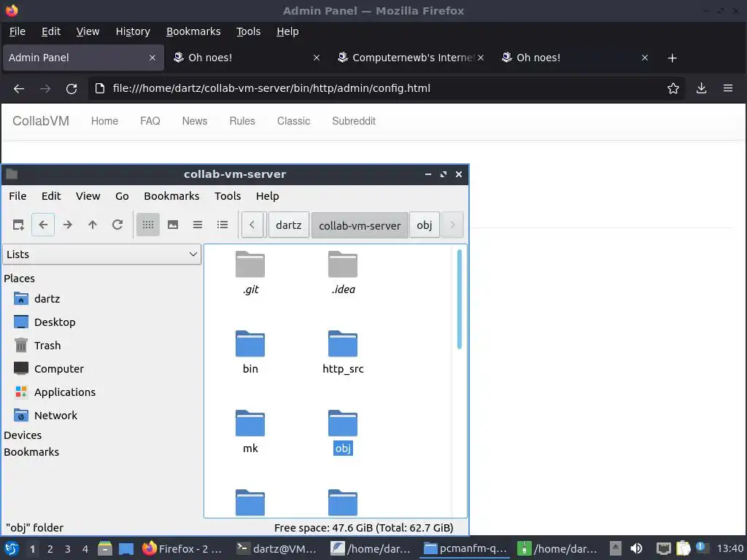Viewport: 747px width, 560px height.
Task: Reload the Admin Panel page in Firefox
Action: coord(71,88)
